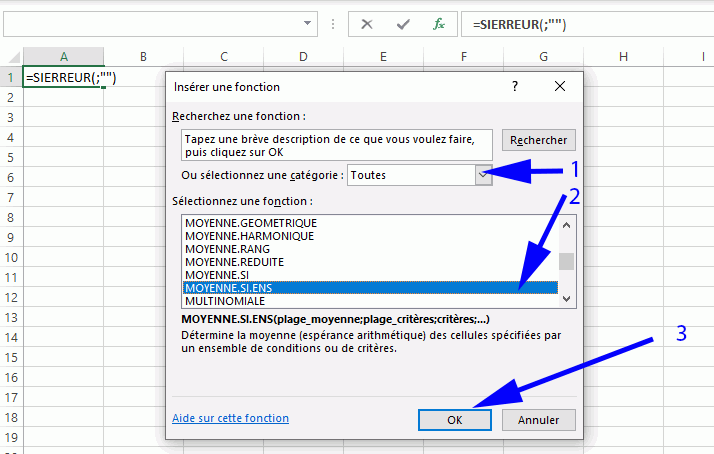
Task: Click the help question mark in dialog title
Action: [x=515, y=87]
